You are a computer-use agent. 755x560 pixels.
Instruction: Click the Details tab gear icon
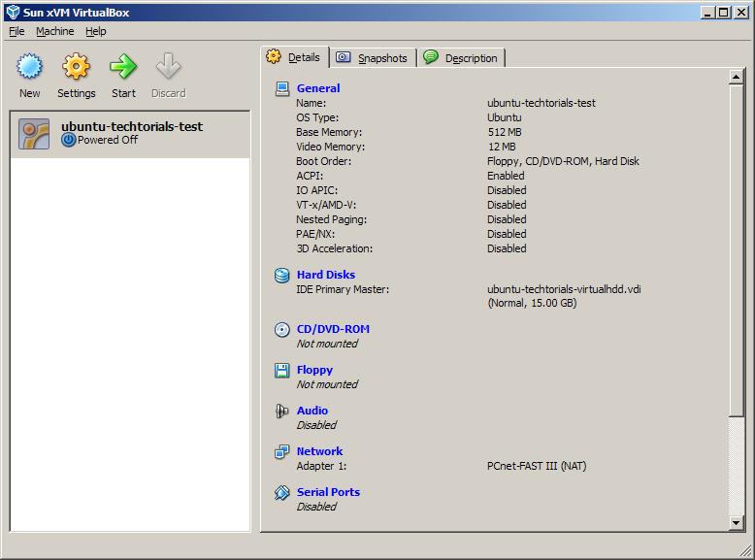click(274, 57)
